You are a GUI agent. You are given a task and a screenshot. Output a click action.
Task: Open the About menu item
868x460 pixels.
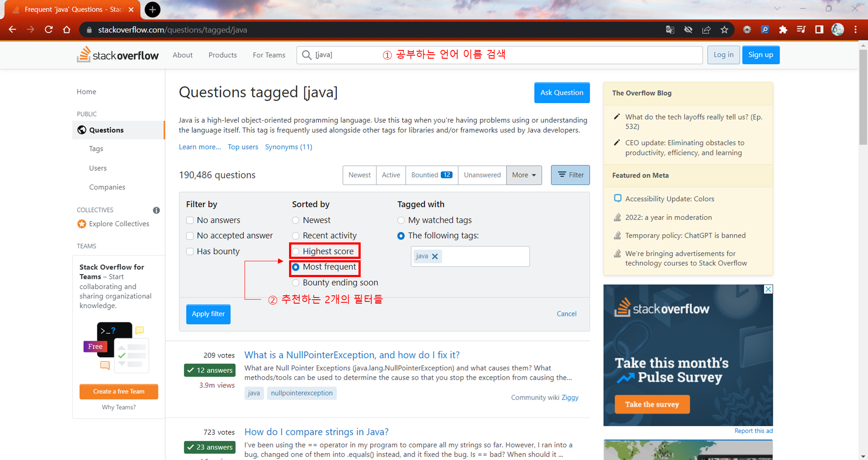(183, 55)
